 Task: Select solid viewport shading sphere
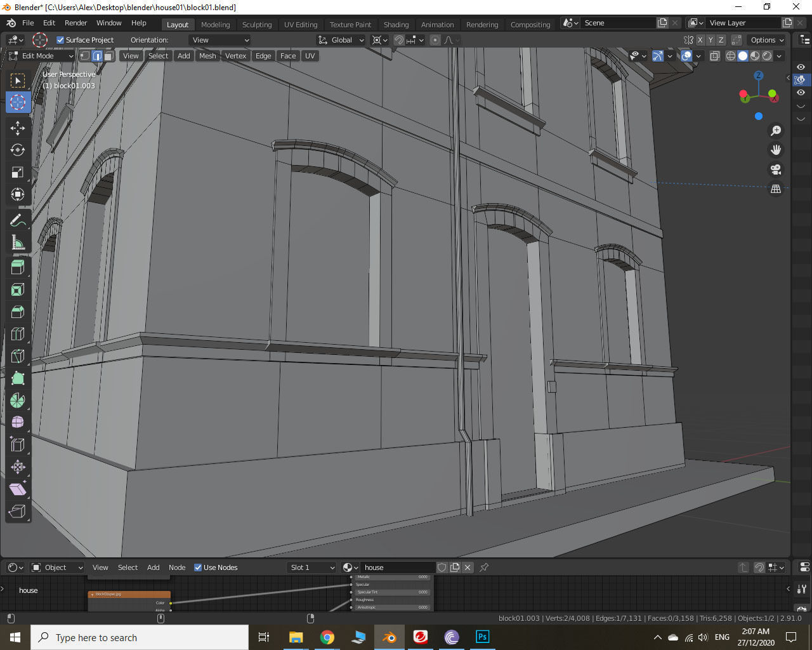[x=743, y=56]
